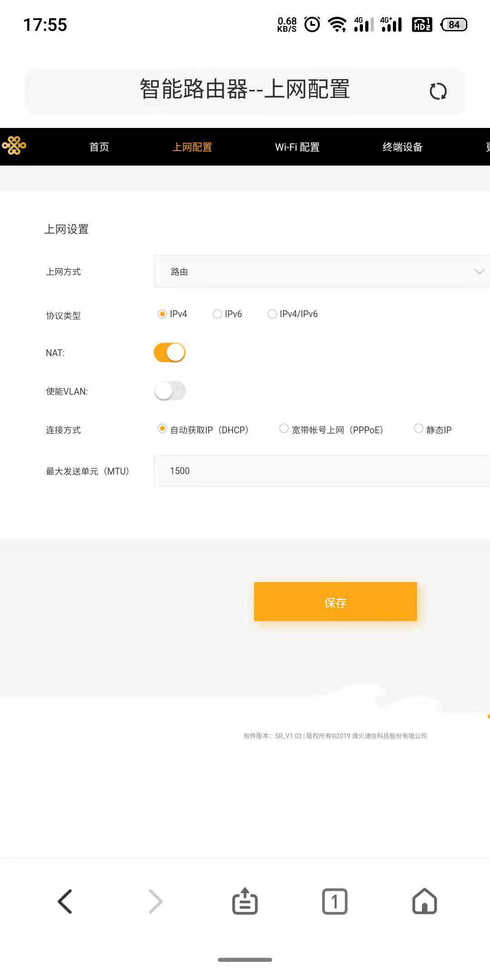Select 静态IP connection mode
This screenshot has height=980, width=490.
pos(419,429)
